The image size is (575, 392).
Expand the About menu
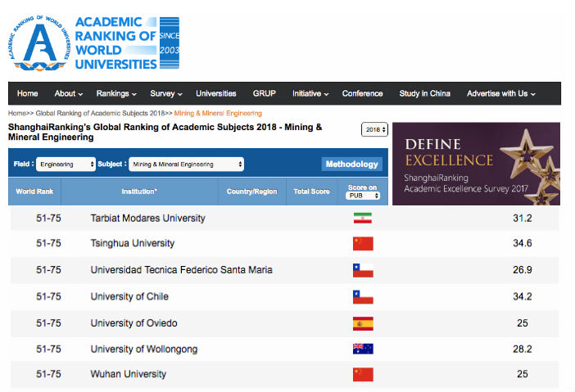coord(69,93)
